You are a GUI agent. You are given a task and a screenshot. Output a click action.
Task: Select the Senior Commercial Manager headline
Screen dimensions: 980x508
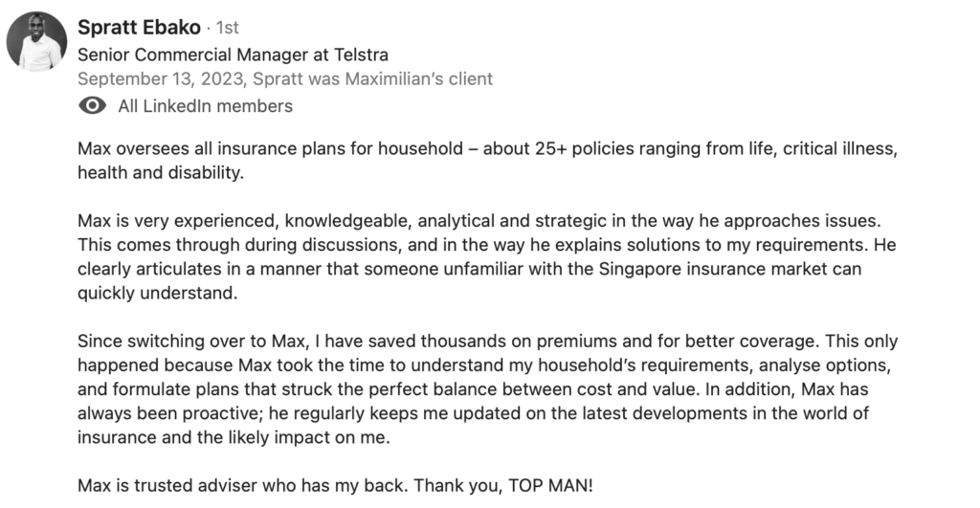coord(233,55)
